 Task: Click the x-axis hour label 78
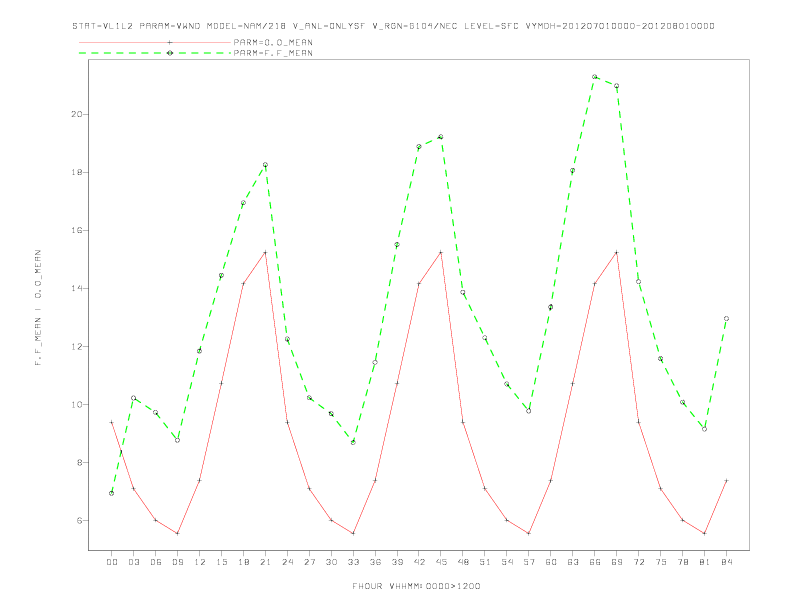(682, 562)
